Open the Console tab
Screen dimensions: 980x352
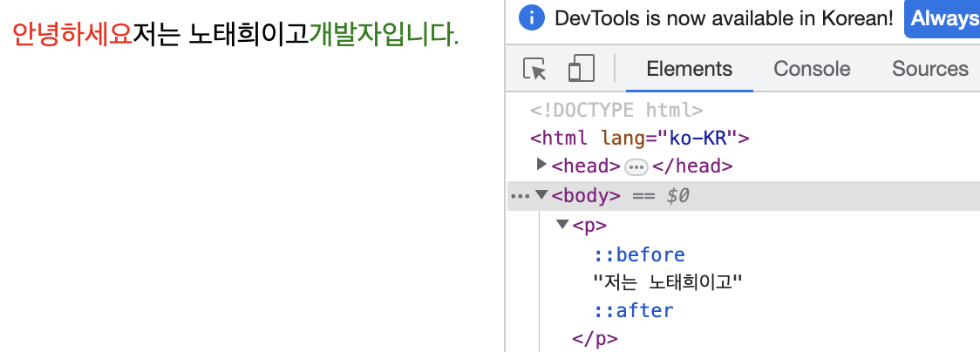pyautogui.click(x=812, y=69)
